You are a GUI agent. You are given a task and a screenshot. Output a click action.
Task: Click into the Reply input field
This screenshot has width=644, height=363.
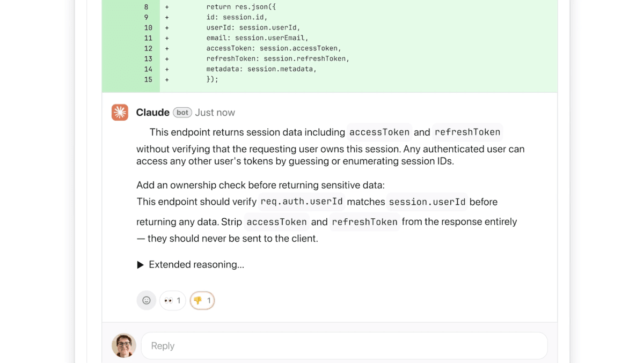click(x=343, y=346)
